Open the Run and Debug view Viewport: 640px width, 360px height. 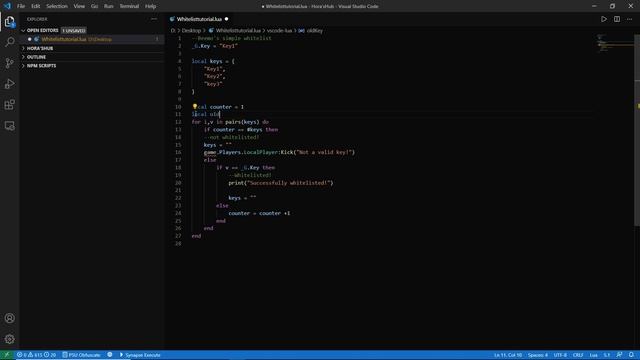[9, 84]
